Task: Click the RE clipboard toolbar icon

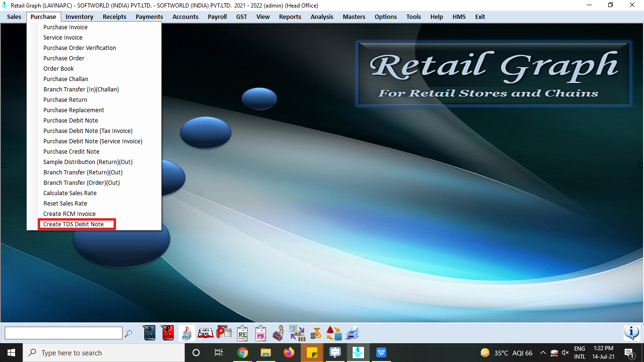Action: coord(242,333)
